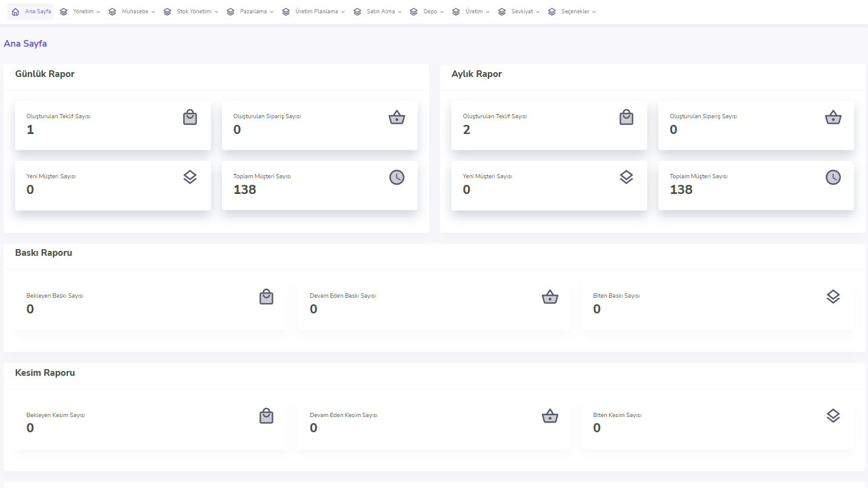The height and width of the screenshot is (488, 868).
Task: Click basket icon in Devam Eden Kesim card
Action: [x=549, y=416]
